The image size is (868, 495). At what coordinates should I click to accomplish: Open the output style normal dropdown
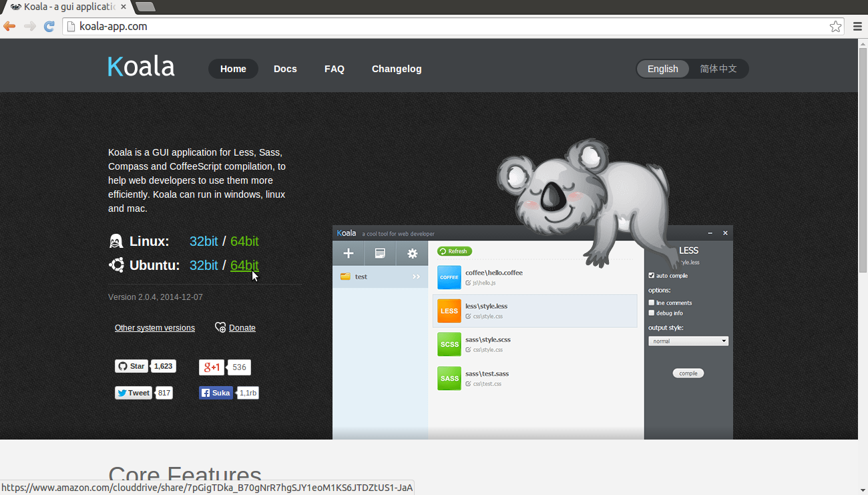point(688,341)
